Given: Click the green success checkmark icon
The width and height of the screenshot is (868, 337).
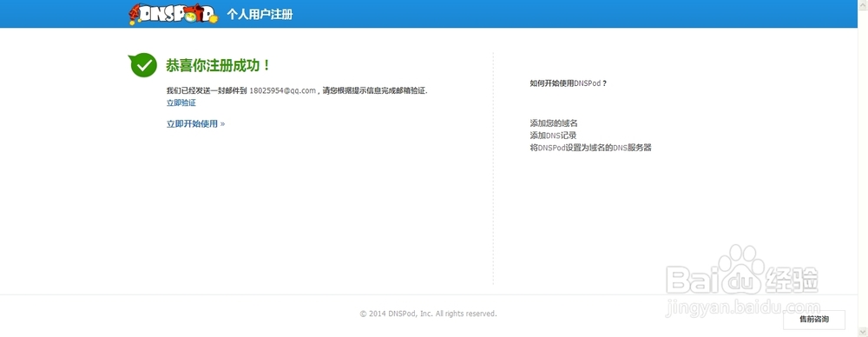Looking at the screenshot, I should point(143,65).
